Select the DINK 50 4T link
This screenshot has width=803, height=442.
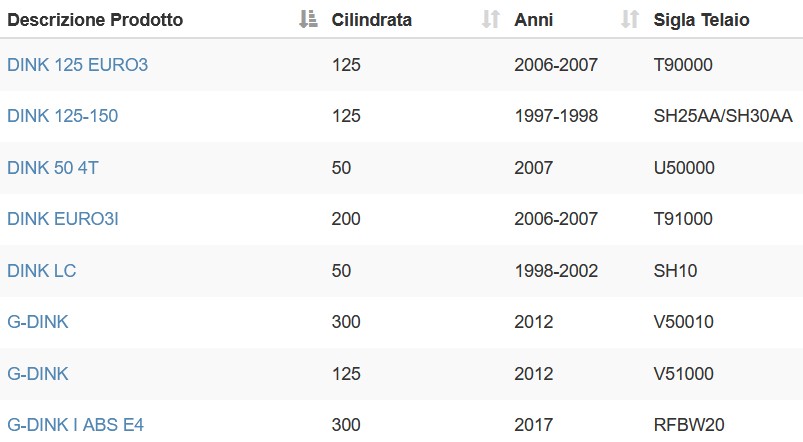pos(53,168)
